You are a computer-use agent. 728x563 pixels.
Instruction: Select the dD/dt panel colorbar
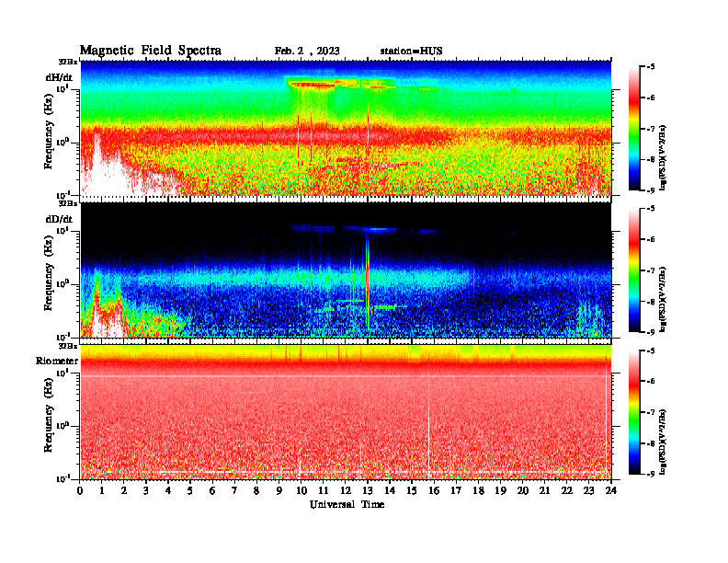(x=634, y=270)
